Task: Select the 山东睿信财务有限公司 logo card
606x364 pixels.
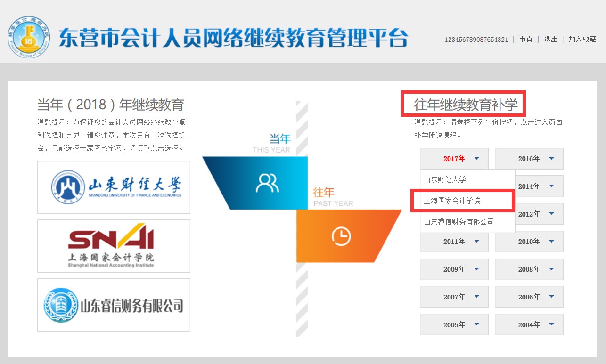Action: tap(114, 305)
